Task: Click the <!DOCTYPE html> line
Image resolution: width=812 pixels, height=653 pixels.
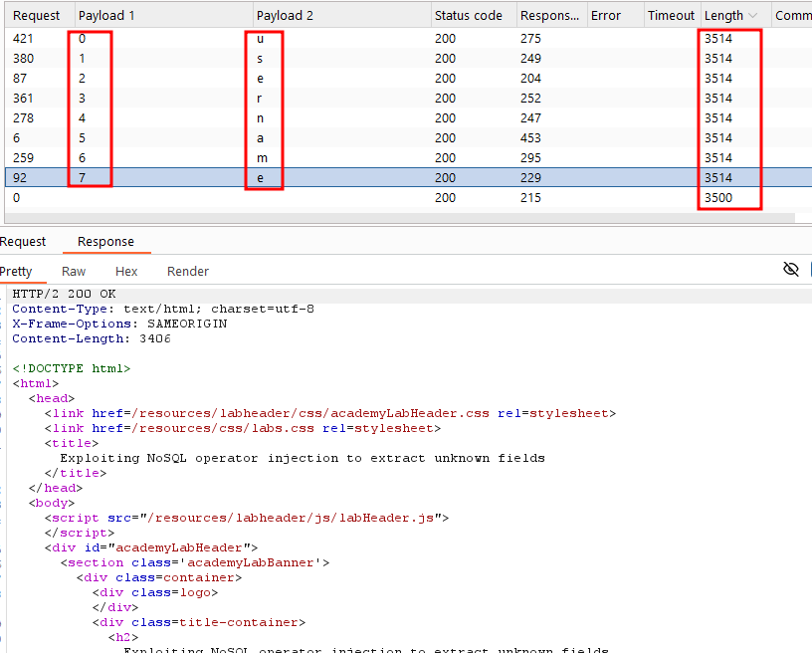Action: coord(72,368)
